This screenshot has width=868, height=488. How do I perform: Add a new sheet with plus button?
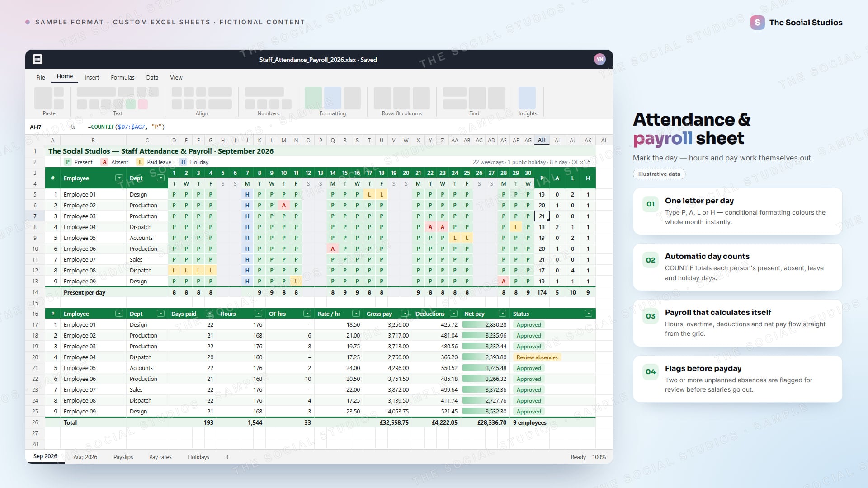227,457
